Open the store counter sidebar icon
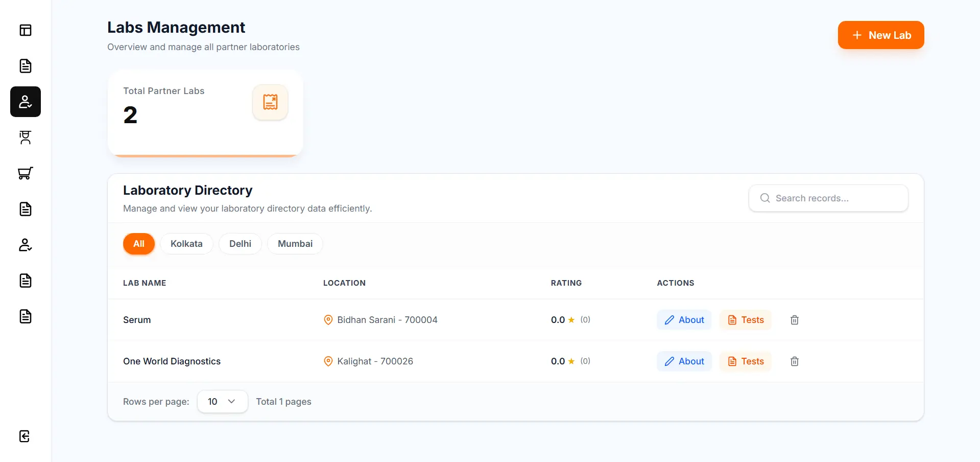 click(26, 137)
